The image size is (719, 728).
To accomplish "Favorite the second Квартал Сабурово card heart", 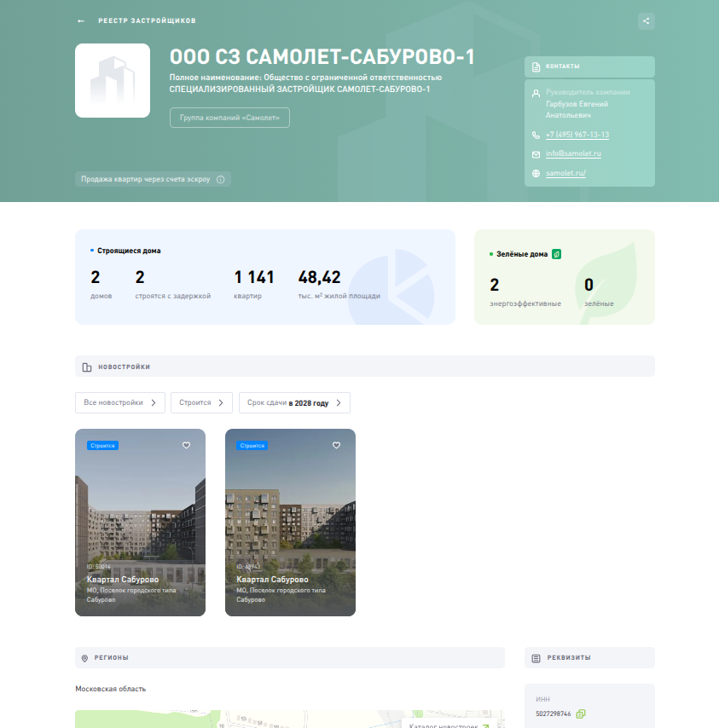I will (x=336, y=445).
